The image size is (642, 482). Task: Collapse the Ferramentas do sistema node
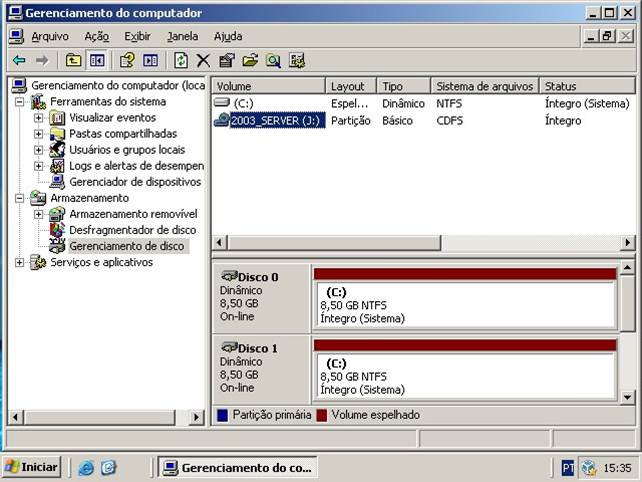pos(19,102)
